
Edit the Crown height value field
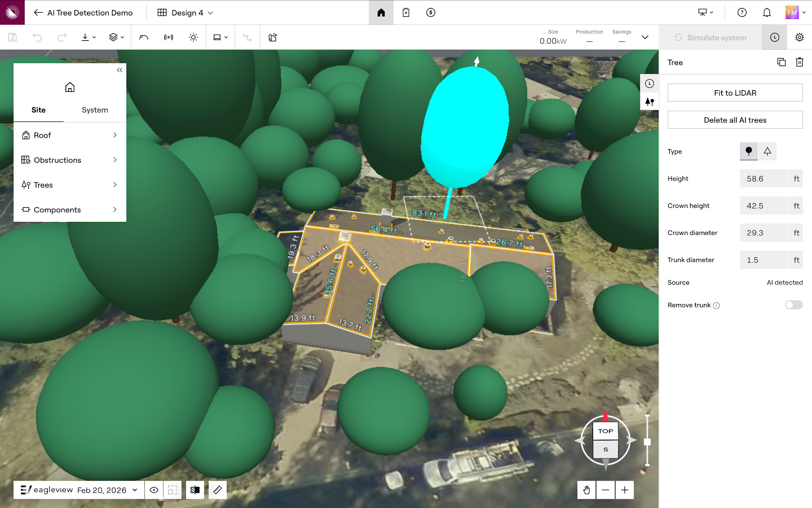pyautogui.click(x=764, y=206)
